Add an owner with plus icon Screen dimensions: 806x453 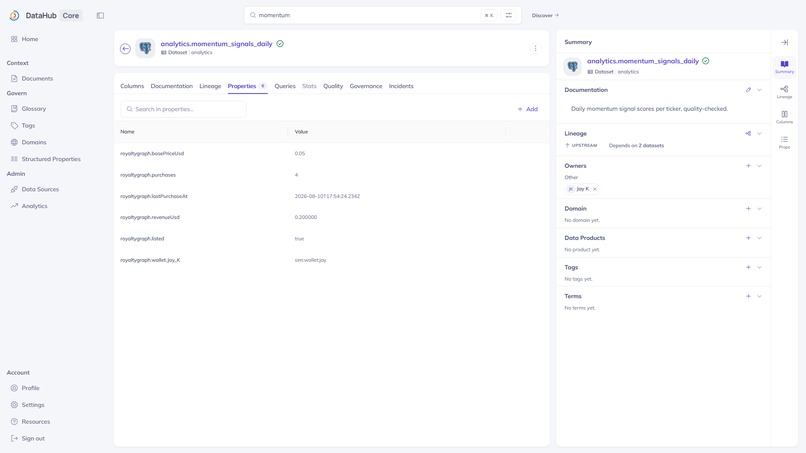pos(748,166)
